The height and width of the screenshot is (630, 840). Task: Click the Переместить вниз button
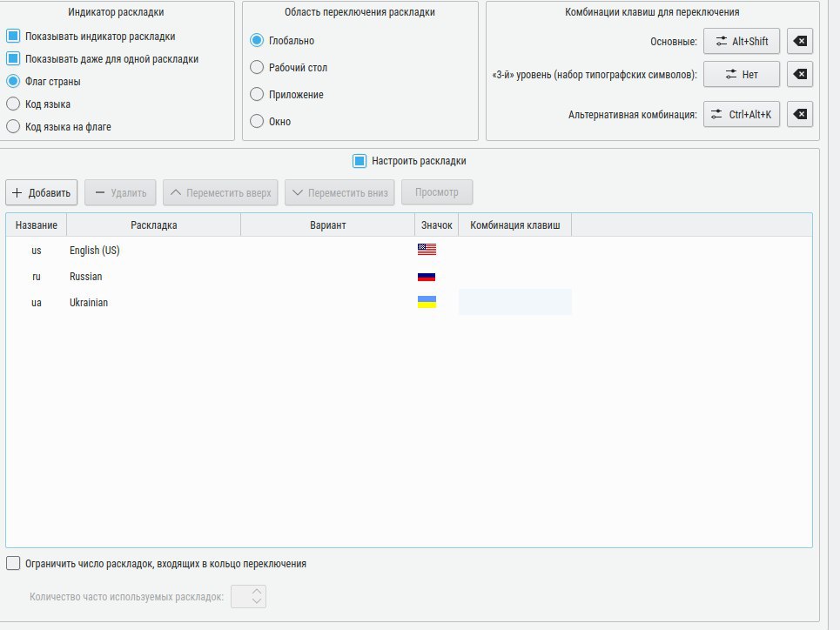pos(339,192)
